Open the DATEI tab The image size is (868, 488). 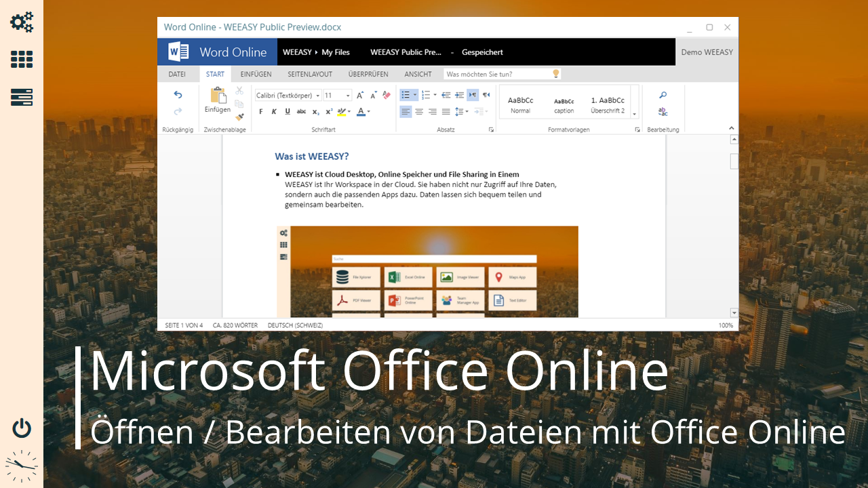177,75
